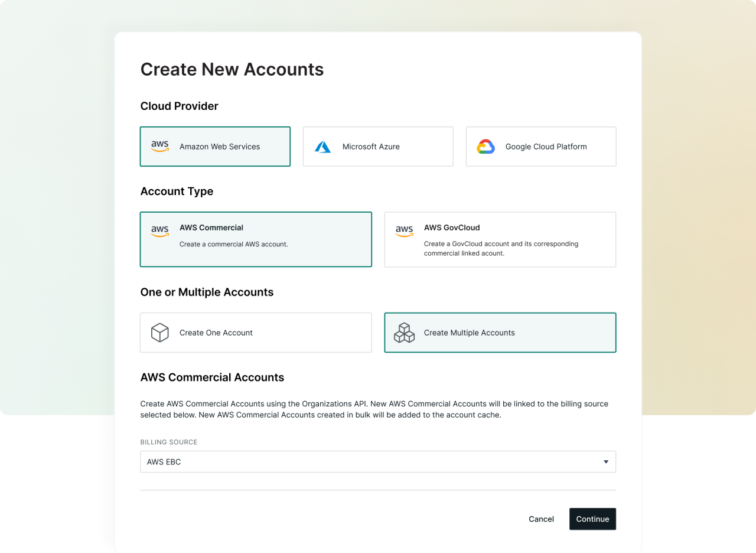This screenshot has width=756, height=553.
Task: Click the AWS icon inside AWS Commercial card
Action: point(159,230)
